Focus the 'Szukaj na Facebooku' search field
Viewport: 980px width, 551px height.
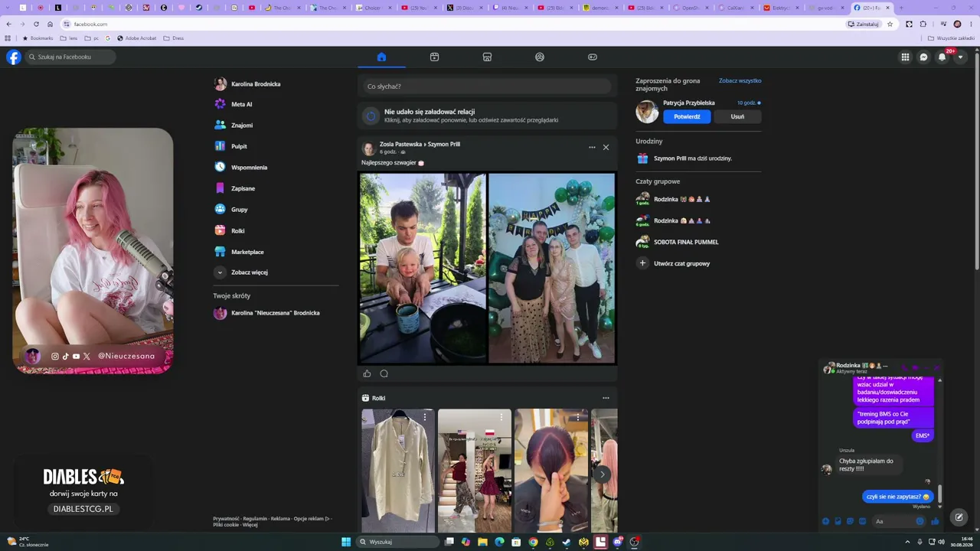(70, 57)
